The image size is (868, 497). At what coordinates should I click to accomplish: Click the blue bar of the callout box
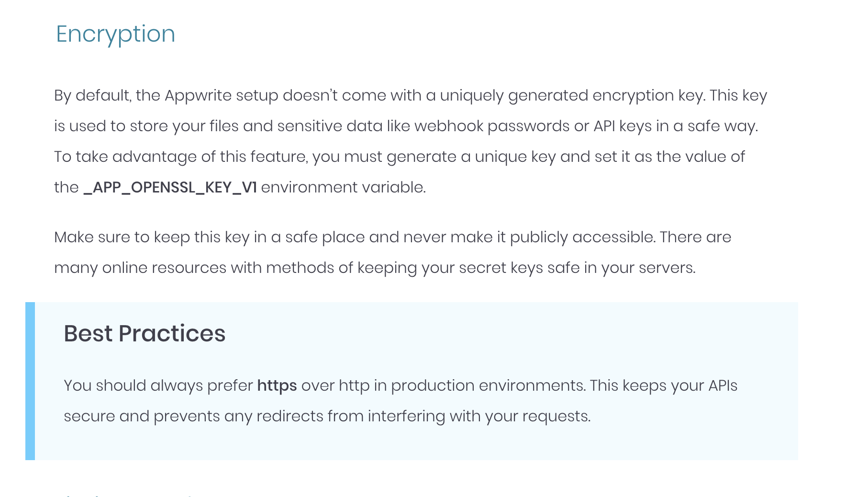point(30,381)
